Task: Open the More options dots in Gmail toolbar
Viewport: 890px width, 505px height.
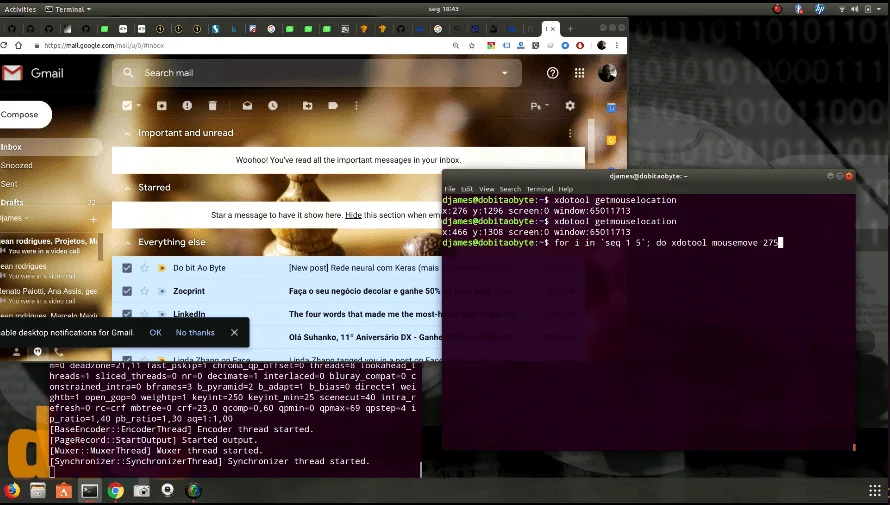Action: 356,106
